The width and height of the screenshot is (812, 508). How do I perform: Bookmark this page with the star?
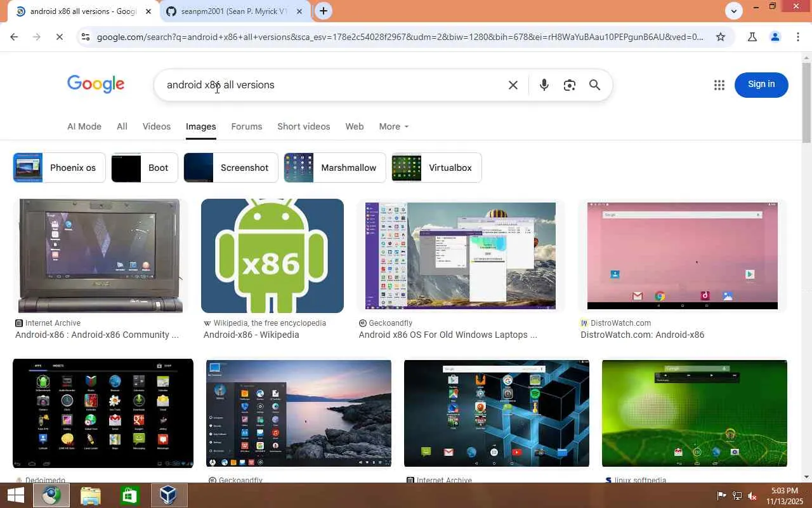click(721, 37)
